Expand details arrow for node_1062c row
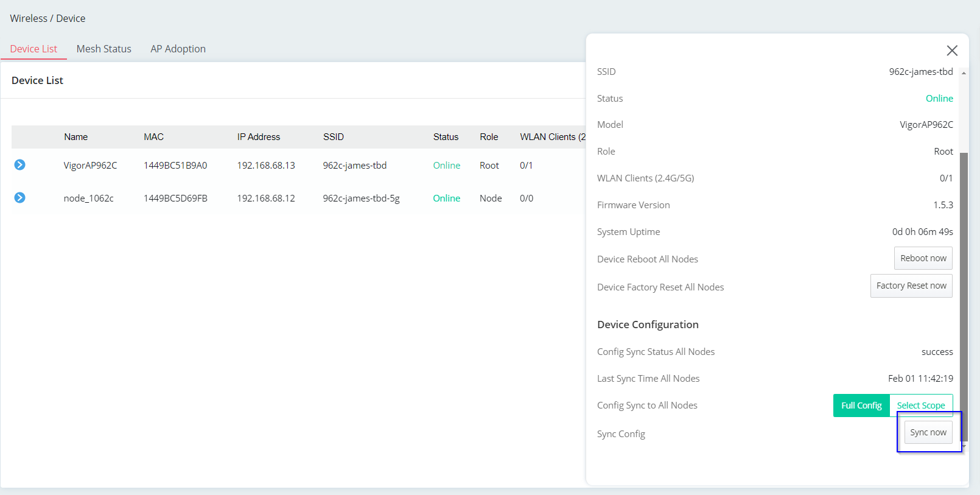 (x=20, y=198)
